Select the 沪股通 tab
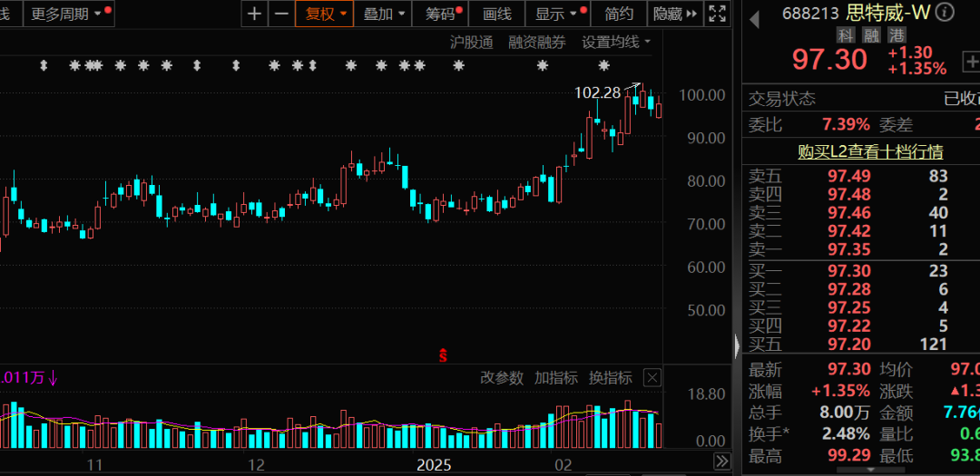980x476 pixels. (x=471, y=42)
